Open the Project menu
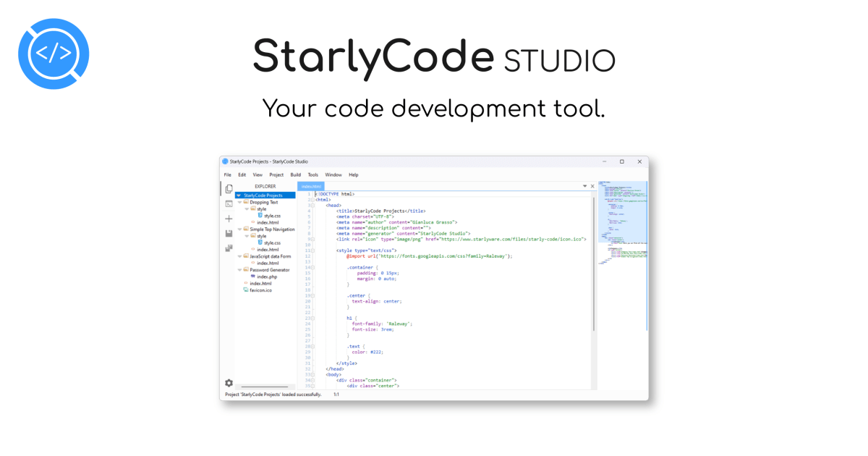The width and height of the screenshot is (868, 456). point(276,174)
